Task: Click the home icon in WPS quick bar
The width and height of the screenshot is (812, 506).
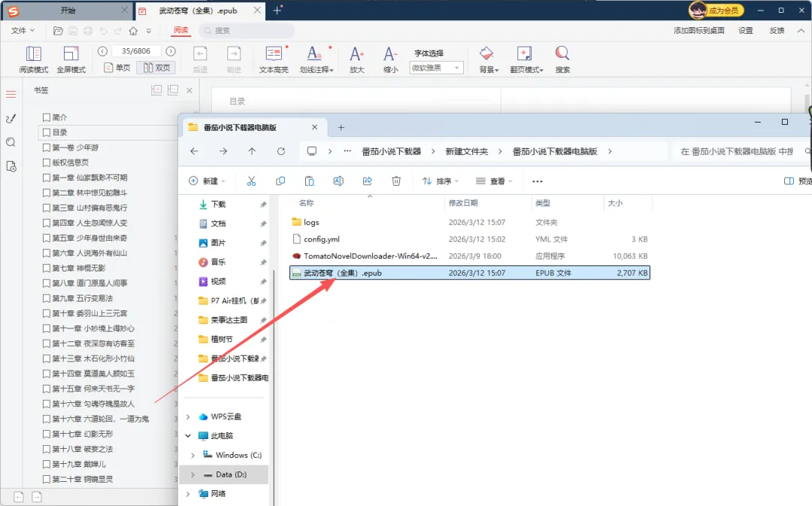Action: (x=133, y=31)
